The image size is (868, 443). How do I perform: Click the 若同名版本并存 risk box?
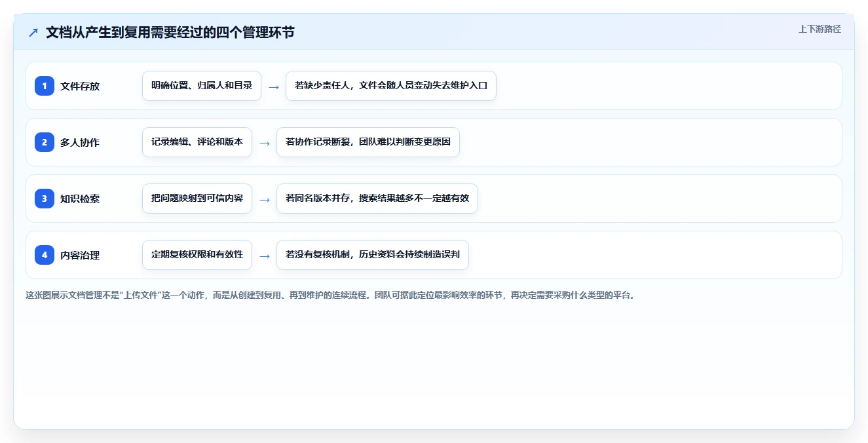[377, 199]
